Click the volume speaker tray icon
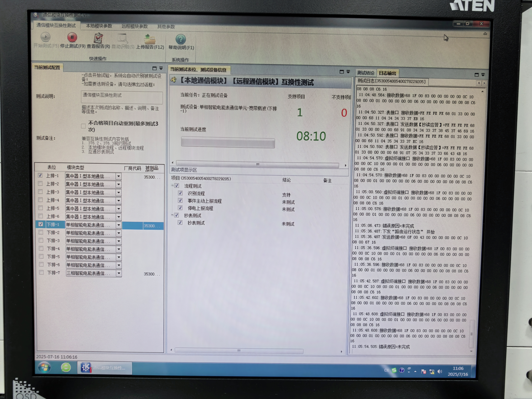The width and height of the screenshot is (532, 399). click(440, 372)
